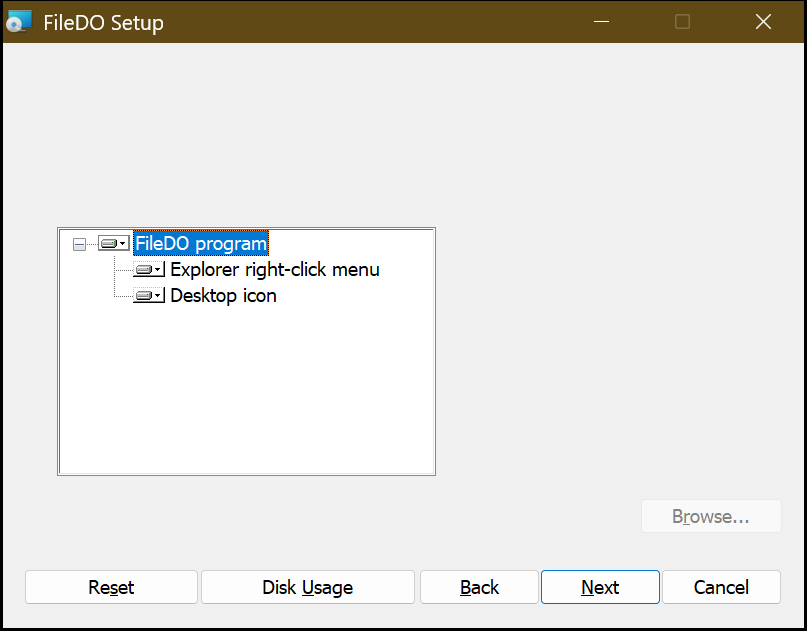Open Desktop icon feature install dropdown
Image resolution: width=807 pixels, height=631 pixels.
tap(149, 295)
